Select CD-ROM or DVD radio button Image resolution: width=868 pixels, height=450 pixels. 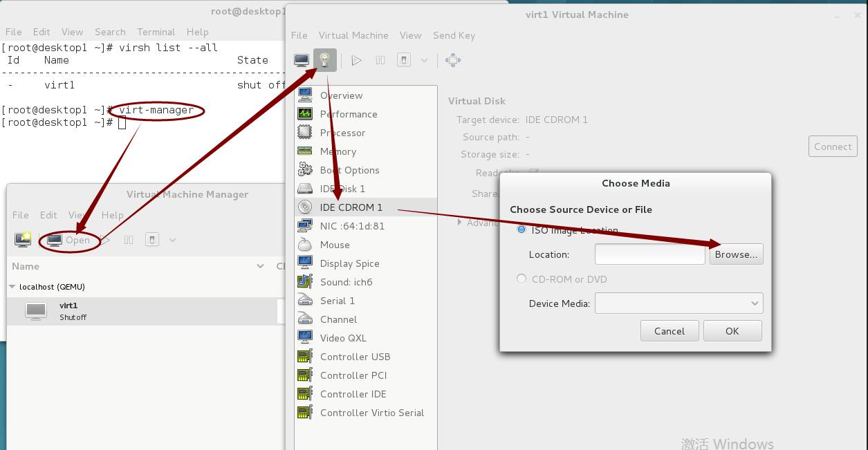[521, 279]
